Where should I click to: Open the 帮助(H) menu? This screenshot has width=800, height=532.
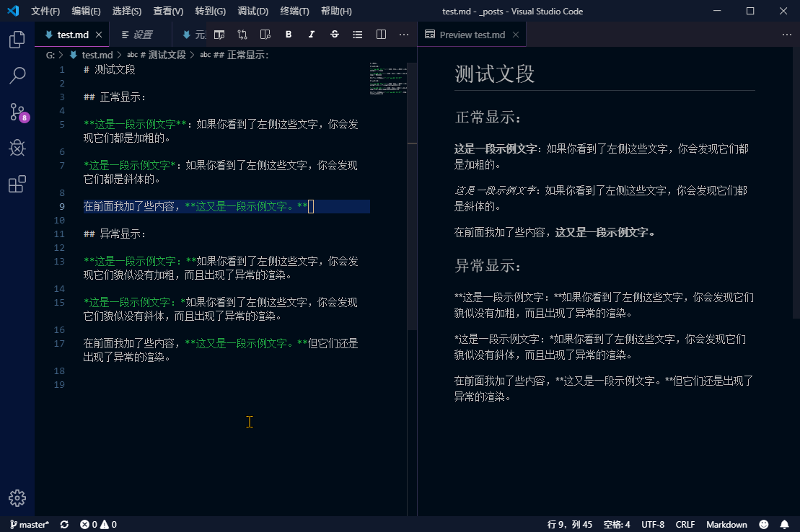(336, 12)
